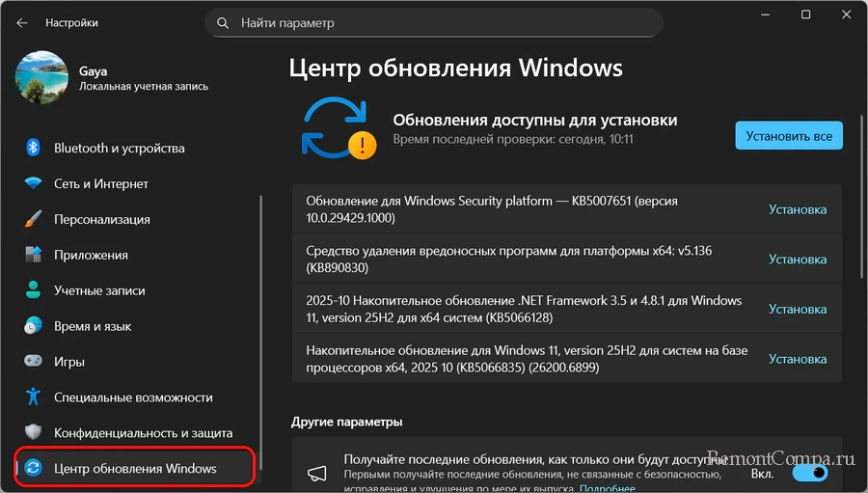Click the search magnifier icon
The image size is (868, 493).
point(223,22)
